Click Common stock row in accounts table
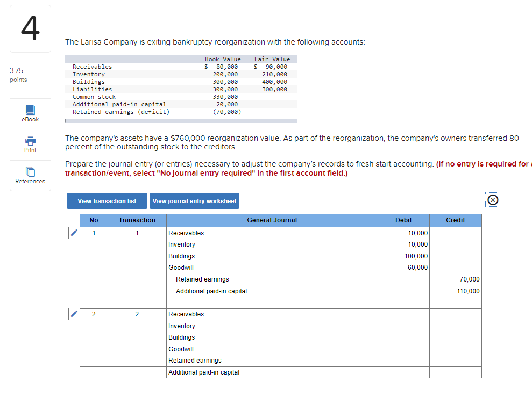 (x=181, y=97)
